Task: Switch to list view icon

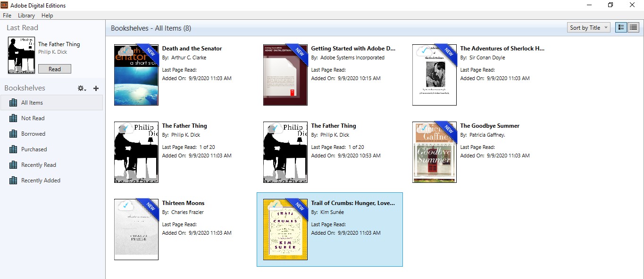Action: pos(633,28)
